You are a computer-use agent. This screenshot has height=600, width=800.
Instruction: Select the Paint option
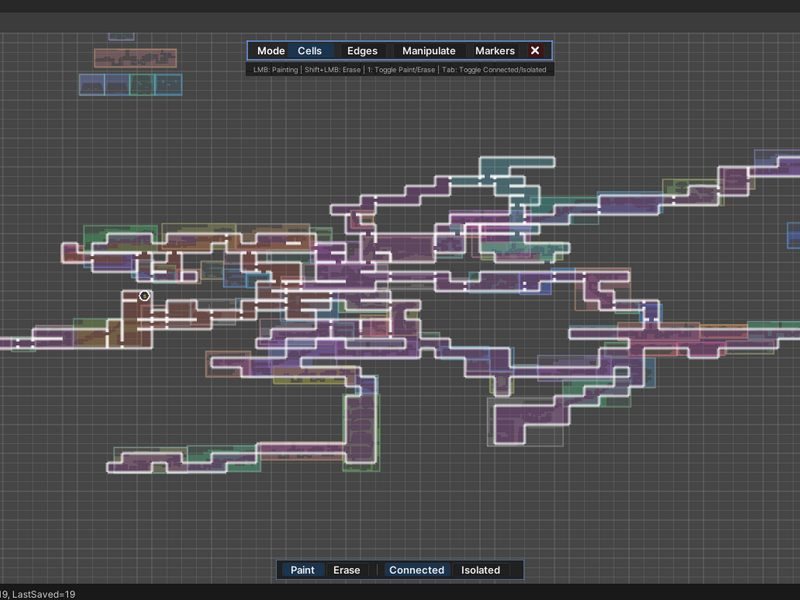(303, 570)
